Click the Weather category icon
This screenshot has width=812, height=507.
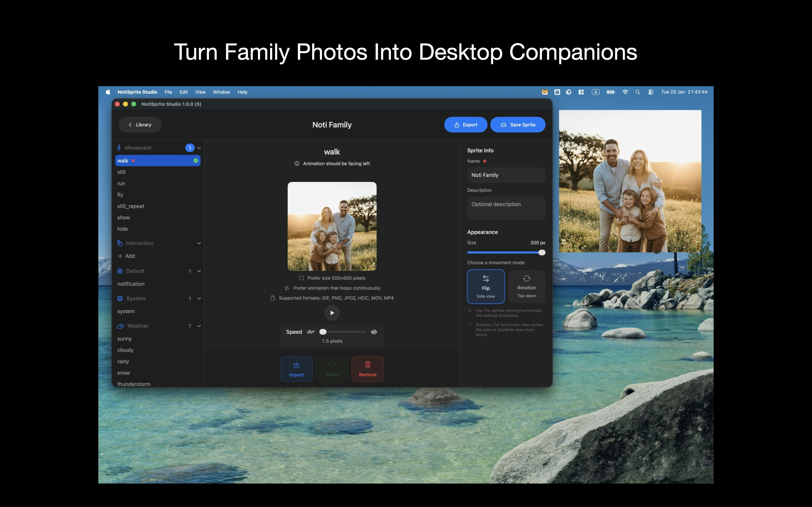coord(120,326)
